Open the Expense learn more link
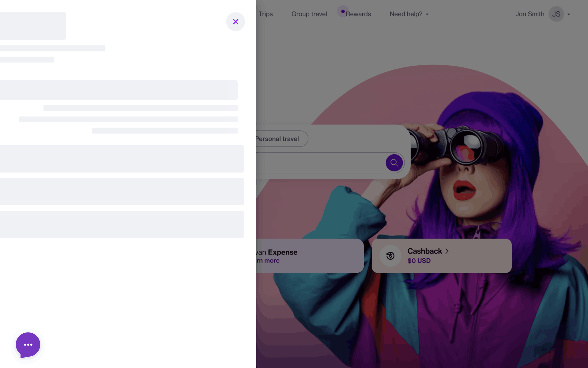This screenshot has height=368, width=588. [268, 261]
